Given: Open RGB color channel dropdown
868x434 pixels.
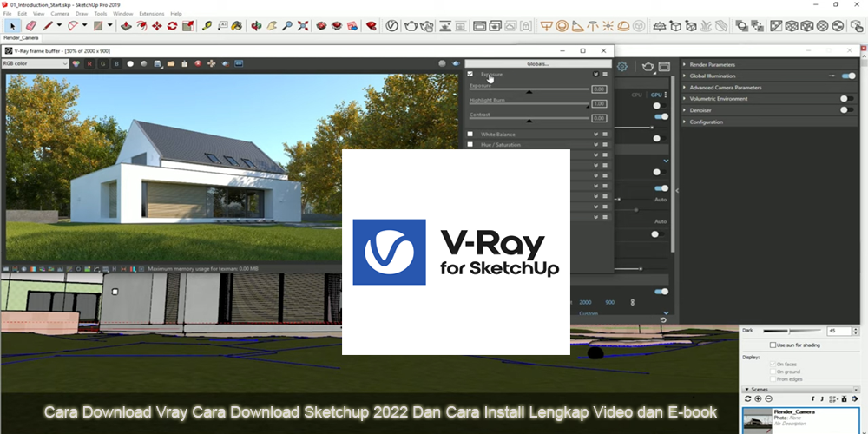Looking at the screenshot, I should pyautogui.click(x=35, y=63).
